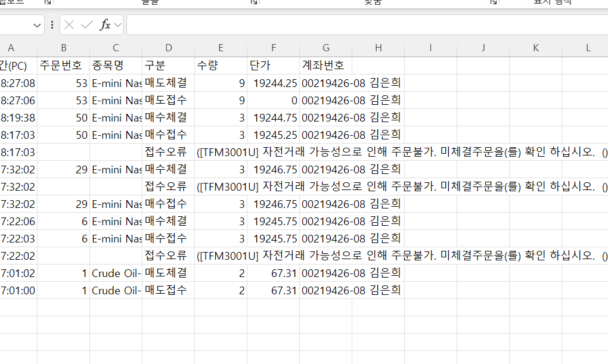The height and width of the screenshot is (364, 608).
Task: Click the Insert Function fx icon
Action: (105, 25)
